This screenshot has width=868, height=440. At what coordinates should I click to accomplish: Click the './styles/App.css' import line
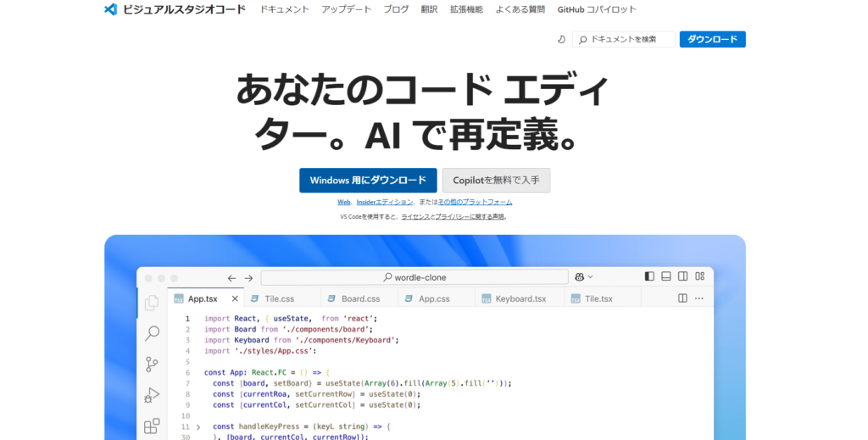(x=260, y=351)
